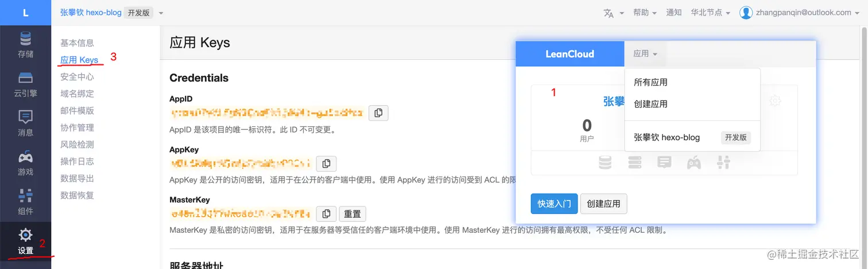Select 风险检测 in settings menu
Viewport: 868px width, 269px height.
pyautogui.click(x=77, y=144)
